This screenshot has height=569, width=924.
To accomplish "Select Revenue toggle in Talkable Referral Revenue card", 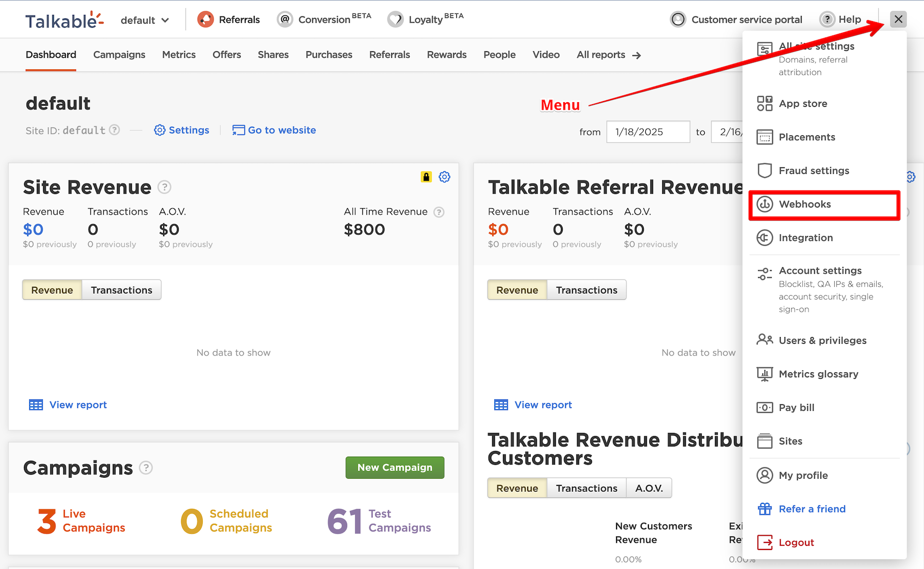I will coord(517,290).
